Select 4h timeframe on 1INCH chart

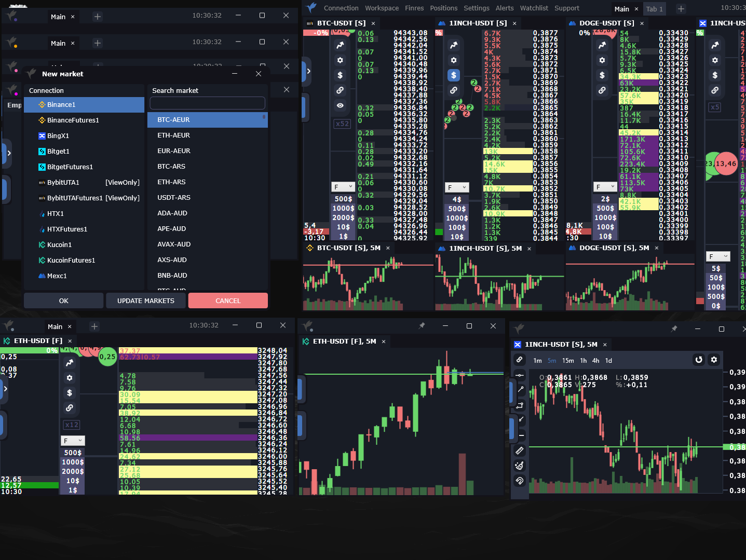tap(596, 361)
